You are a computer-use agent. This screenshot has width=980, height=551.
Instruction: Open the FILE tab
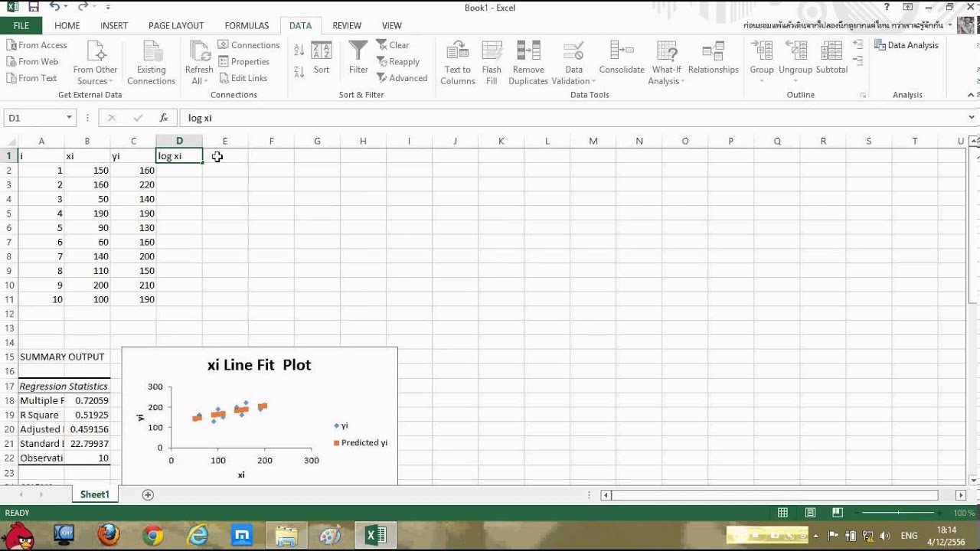(21, 25)
